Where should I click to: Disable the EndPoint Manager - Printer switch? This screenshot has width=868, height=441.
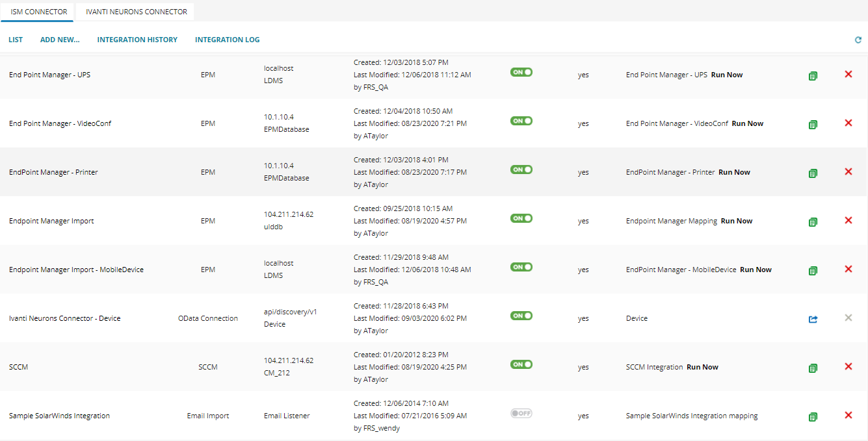pyautogui.click(x=521, y=170)
